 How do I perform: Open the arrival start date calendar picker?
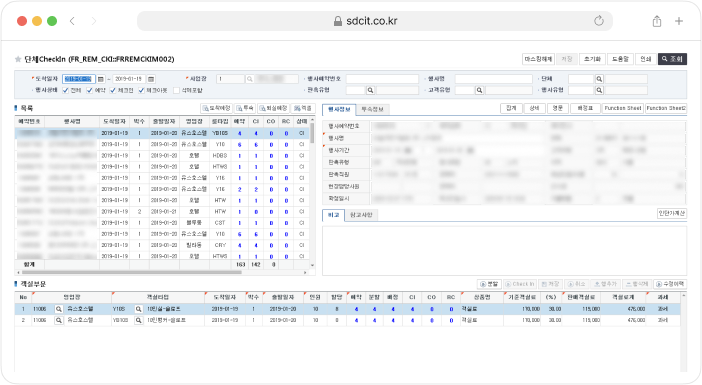[101, 79]
